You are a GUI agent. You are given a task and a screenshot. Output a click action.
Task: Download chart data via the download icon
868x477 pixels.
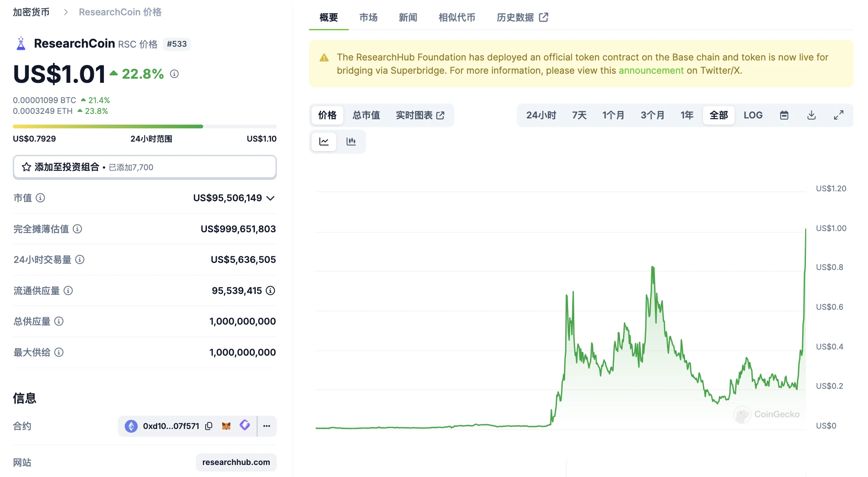811,115
